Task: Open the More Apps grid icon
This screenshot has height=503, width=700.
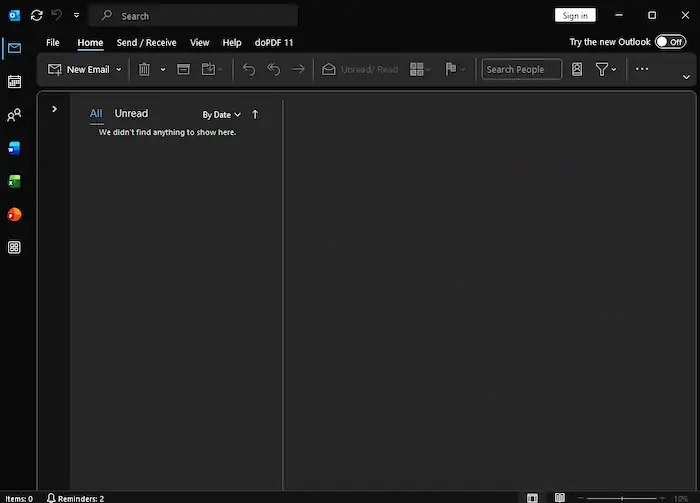Action: point(14,247)
